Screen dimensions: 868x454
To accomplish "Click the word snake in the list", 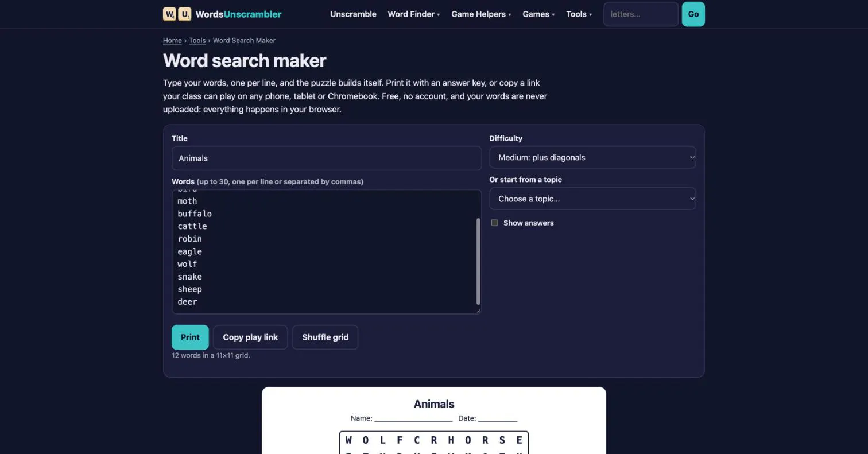I will pos(189,277).
